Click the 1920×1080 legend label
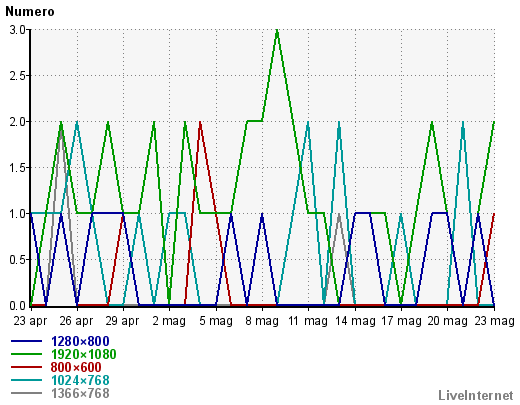Image resolution: width=520 pixels, height=405 pixels. 84,354
